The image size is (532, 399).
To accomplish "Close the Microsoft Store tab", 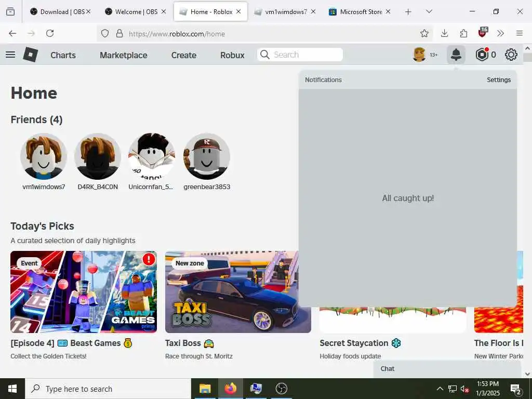I will 388,12.
